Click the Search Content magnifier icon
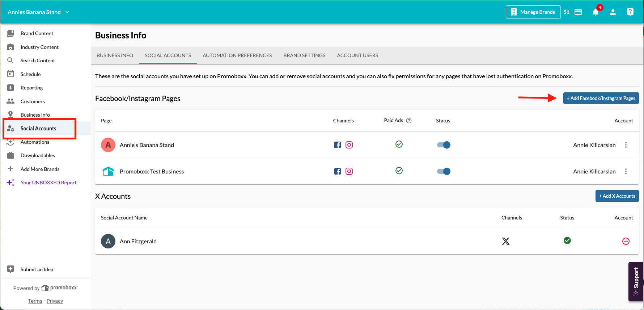This screenshot has height=310, width=644. click(x=10, y=60)
